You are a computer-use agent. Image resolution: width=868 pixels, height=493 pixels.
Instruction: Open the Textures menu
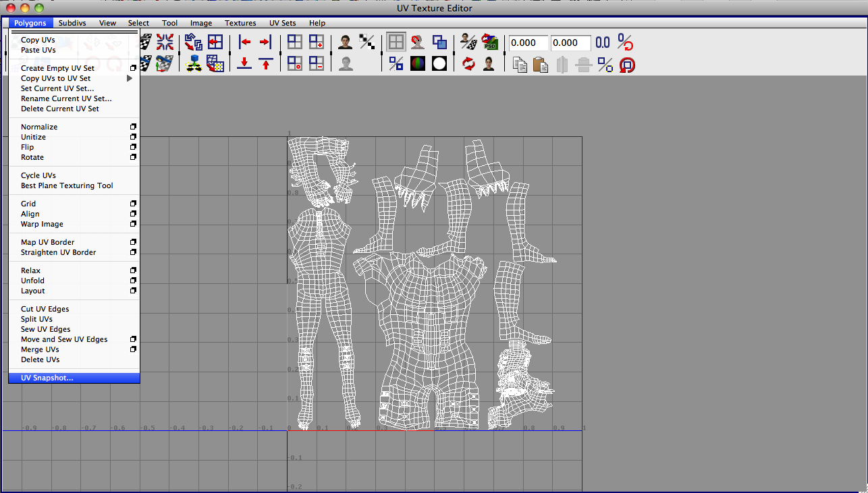[240, 23]
